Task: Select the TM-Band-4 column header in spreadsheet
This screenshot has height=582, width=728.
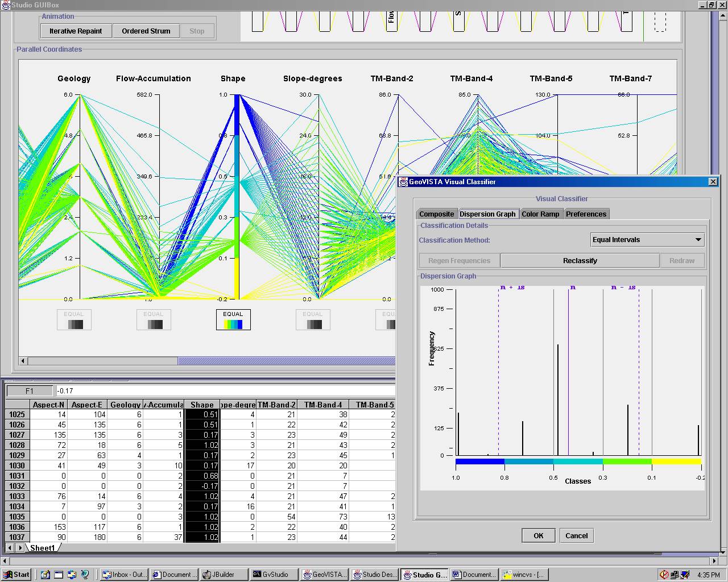Action: point(323,405)
